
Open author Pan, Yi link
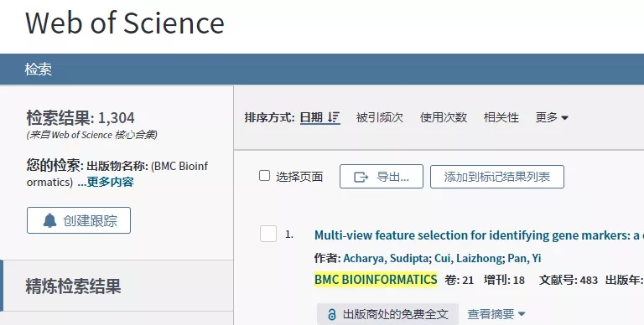click(x=524, y=258)
